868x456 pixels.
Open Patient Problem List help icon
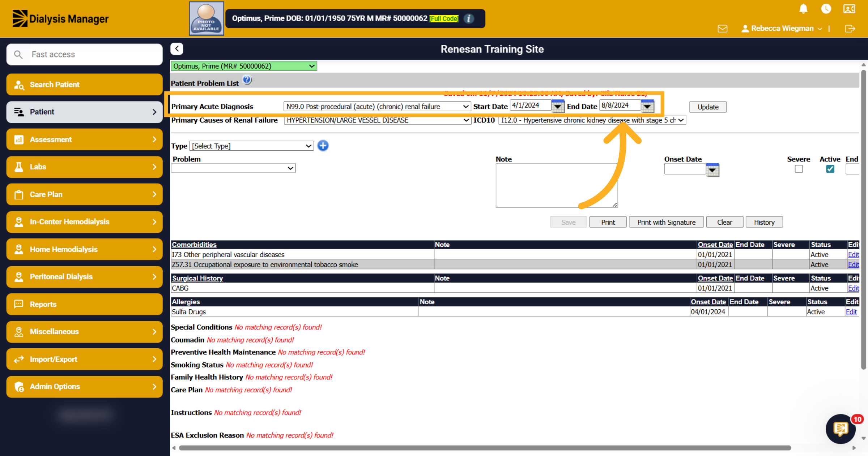click(247, 80)
